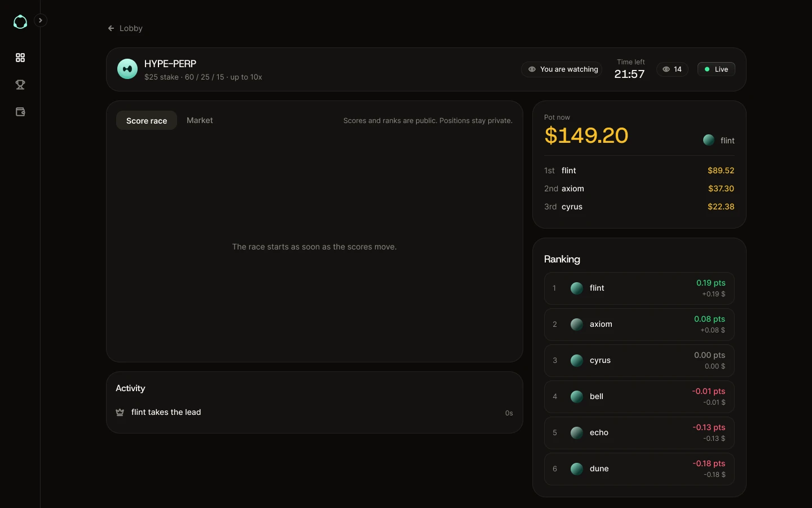
Task: Click the Live status badge
Action: click(716, 69)
